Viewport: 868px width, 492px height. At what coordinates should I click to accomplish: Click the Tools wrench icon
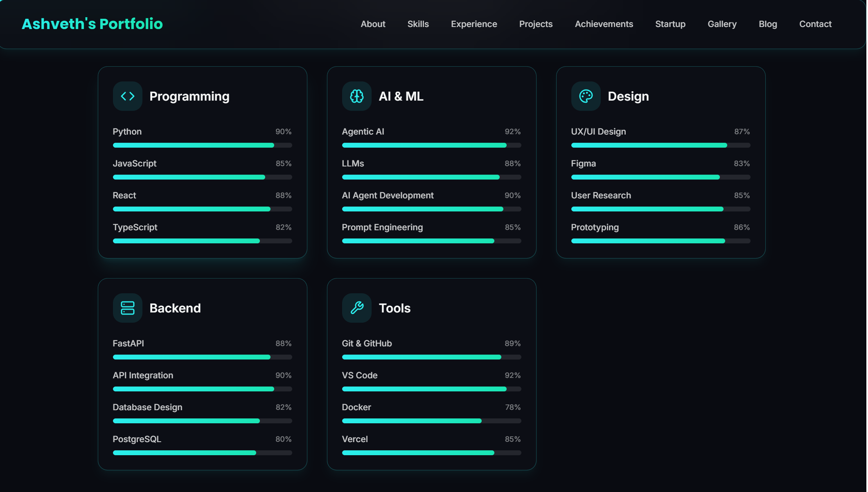tap(357, 308)
